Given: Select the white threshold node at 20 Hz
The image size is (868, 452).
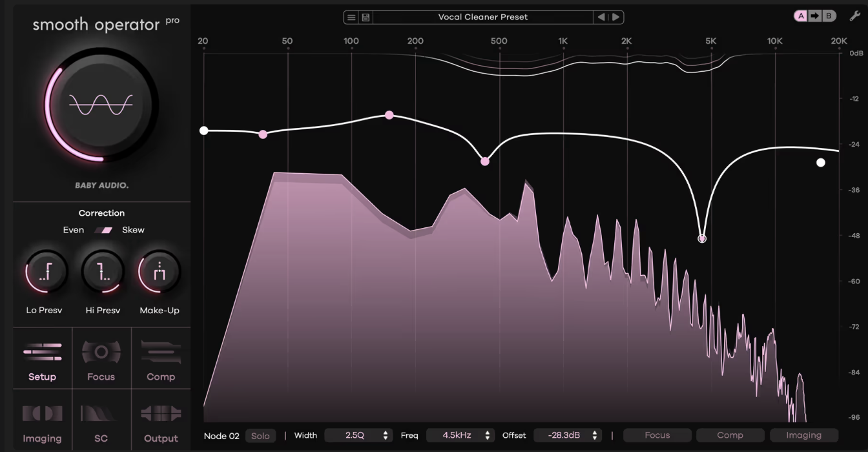Looking at the screenshot, I should tap(204, 130).
